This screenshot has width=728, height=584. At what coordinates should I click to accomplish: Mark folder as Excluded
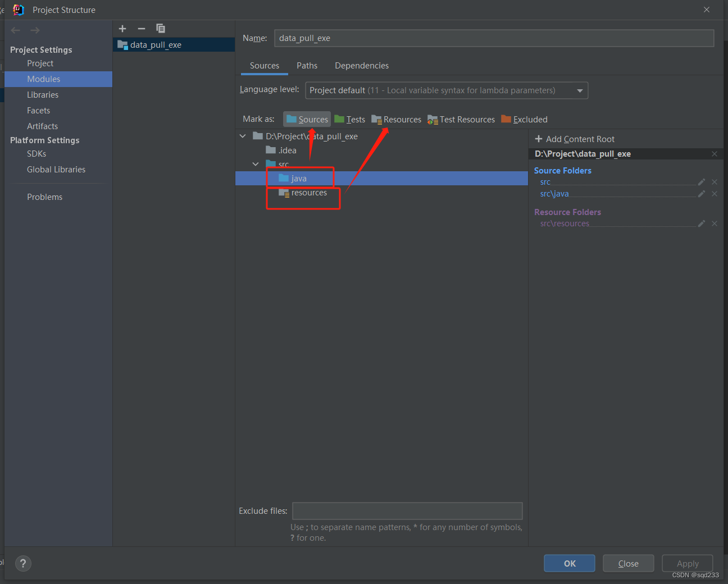tap(524, 119)
